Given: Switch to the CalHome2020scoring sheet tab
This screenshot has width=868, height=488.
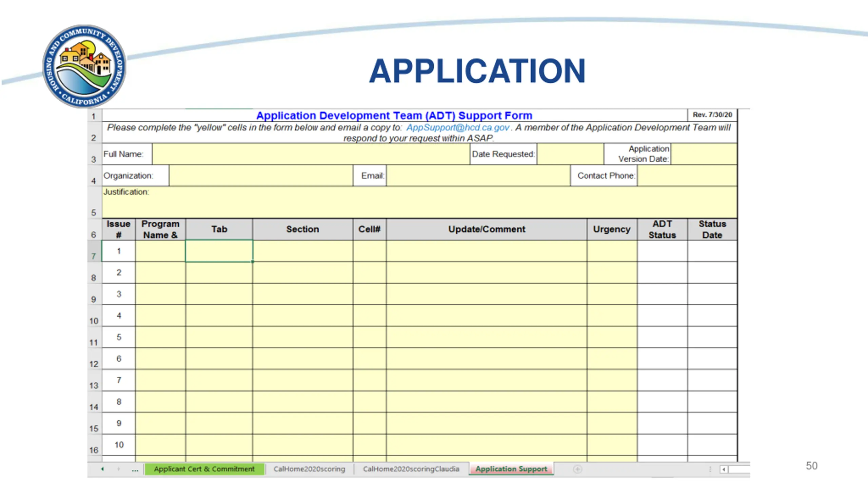Looking at the screenshot, I should (309, 469).
